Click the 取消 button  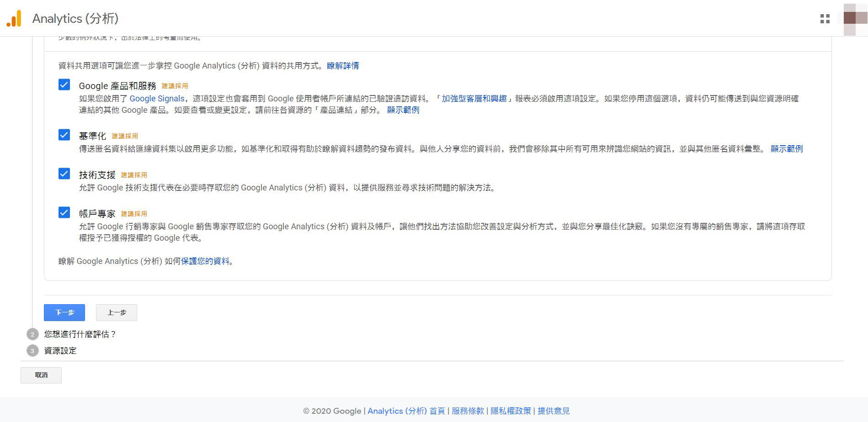[41, 375]
